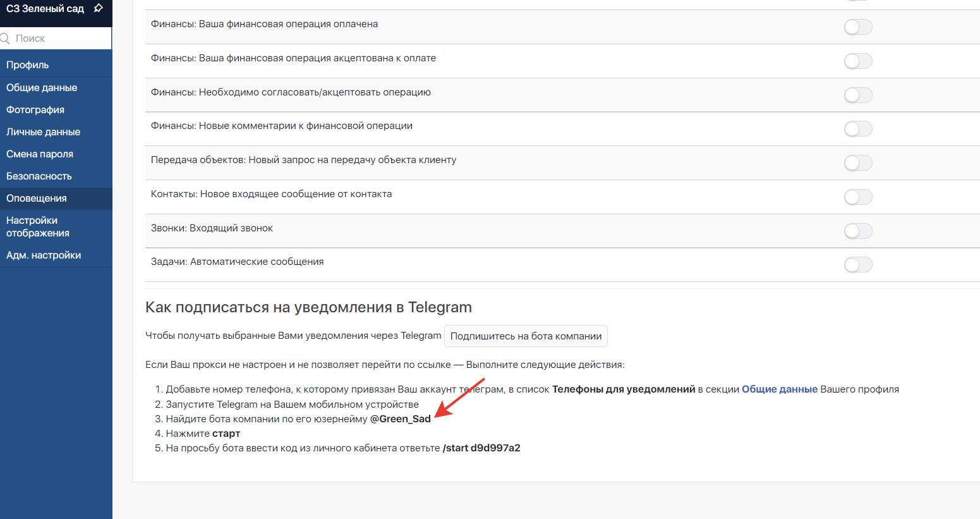
Task: Click the search magnifier icon in sidebar
Action: click(5, 39)
